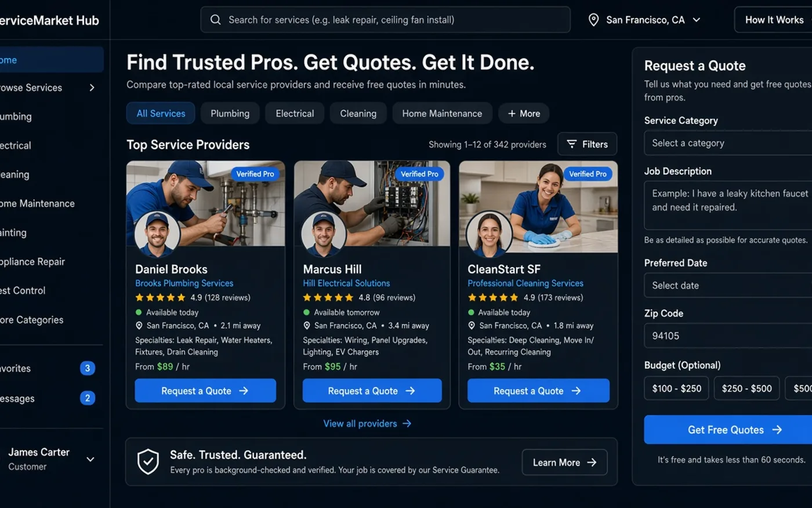Open Appliance Repair in the sidebar

click(x=32, y=262)
